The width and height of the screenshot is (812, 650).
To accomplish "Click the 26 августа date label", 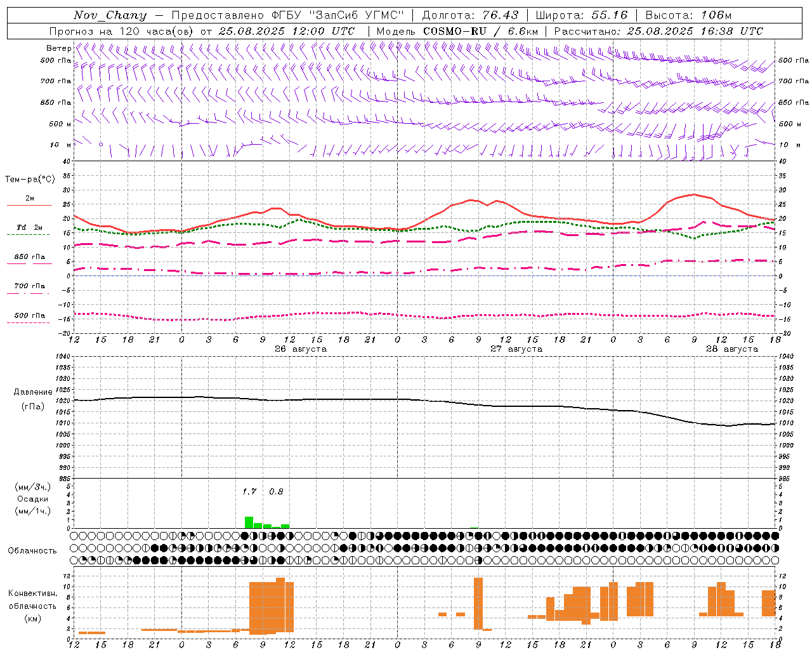I will (301, 349).
